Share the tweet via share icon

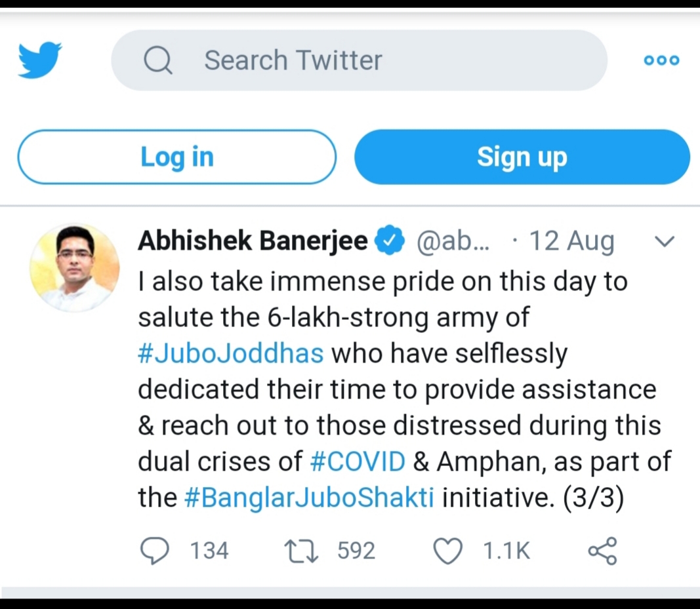pos(602,551)
